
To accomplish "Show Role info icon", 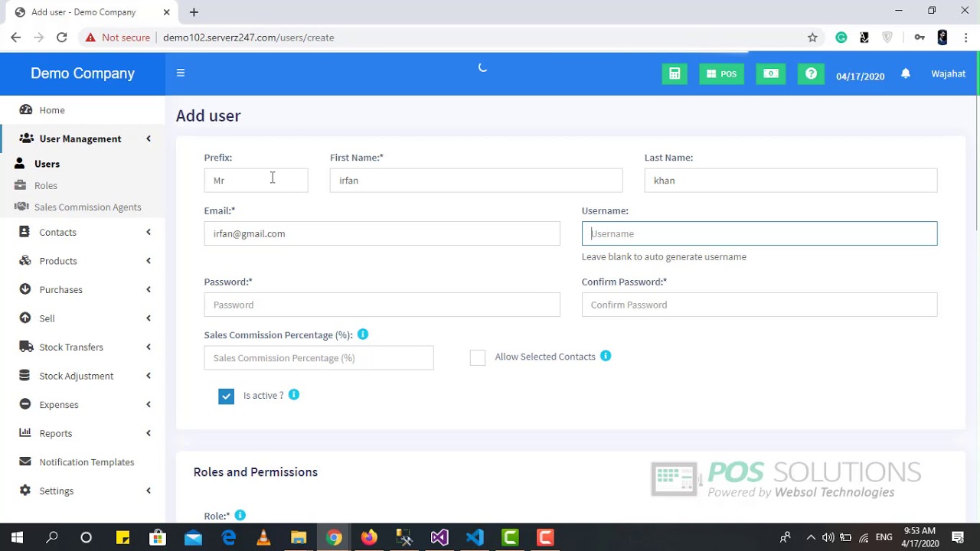I will [x=240, y=516].
